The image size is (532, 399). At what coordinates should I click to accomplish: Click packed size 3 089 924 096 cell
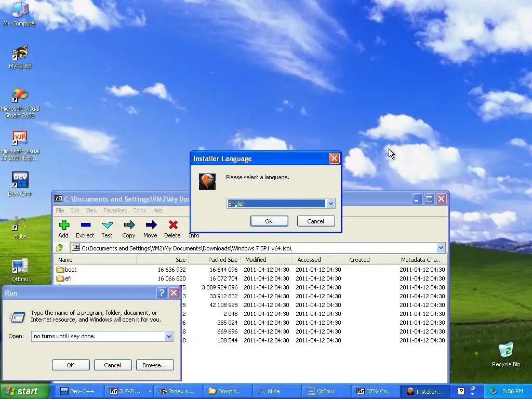click(x=220, y=287)
